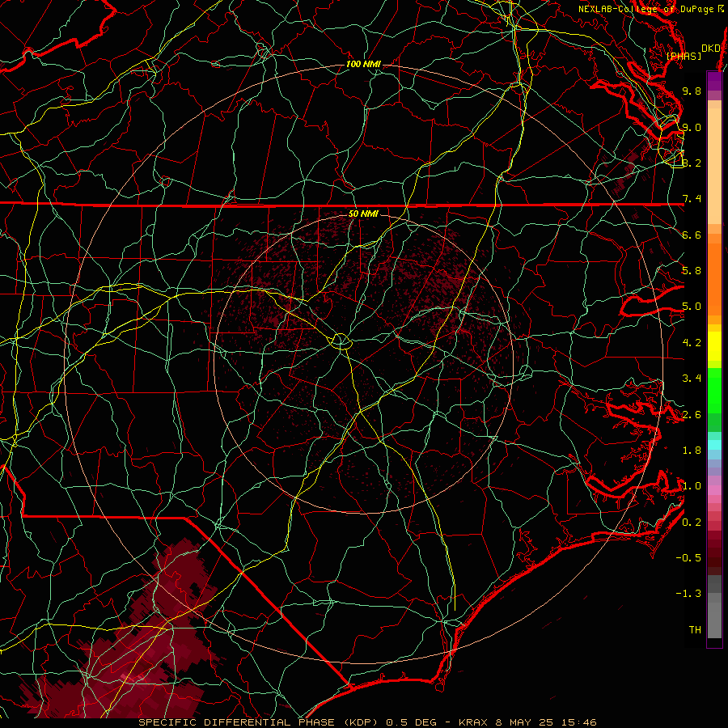728x728 pixels.
Task: Click the KRAX station identifier
Action: tap(473, 722)
